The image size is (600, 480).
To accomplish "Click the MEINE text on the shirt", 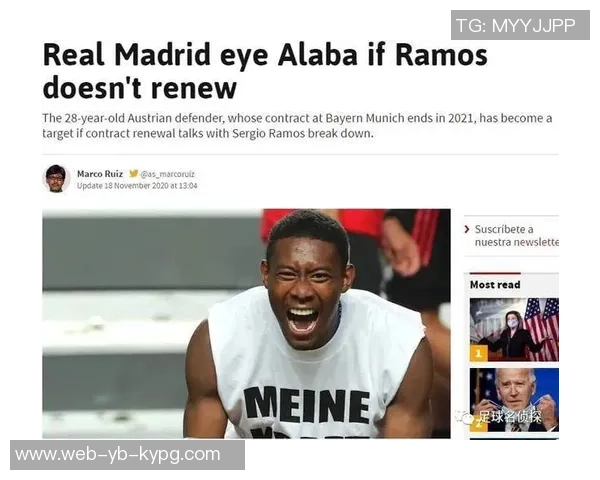I will pos(307,405).
